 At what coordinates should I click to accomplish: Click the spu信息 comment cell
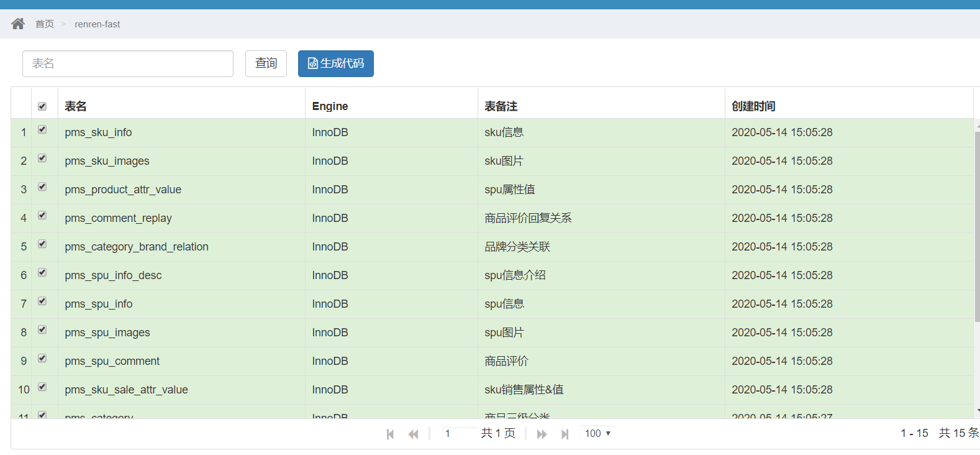(x=601, y=304)
